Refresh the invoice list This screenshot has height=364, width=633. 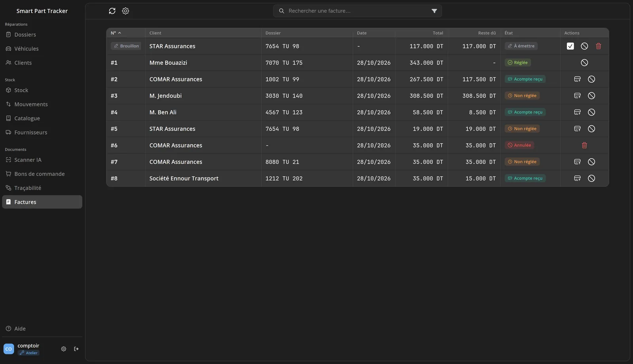(112, 11)
